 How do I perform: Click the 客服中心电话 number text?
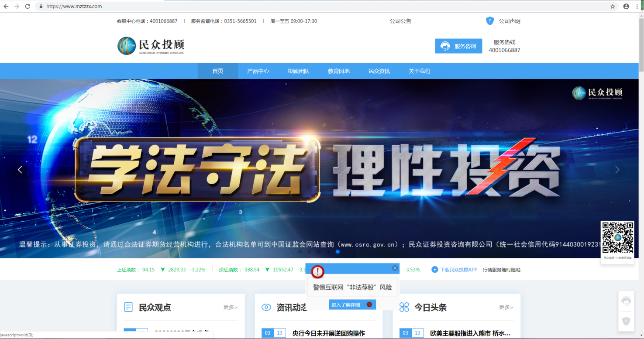pyautogui.click(x=147, y=21)
